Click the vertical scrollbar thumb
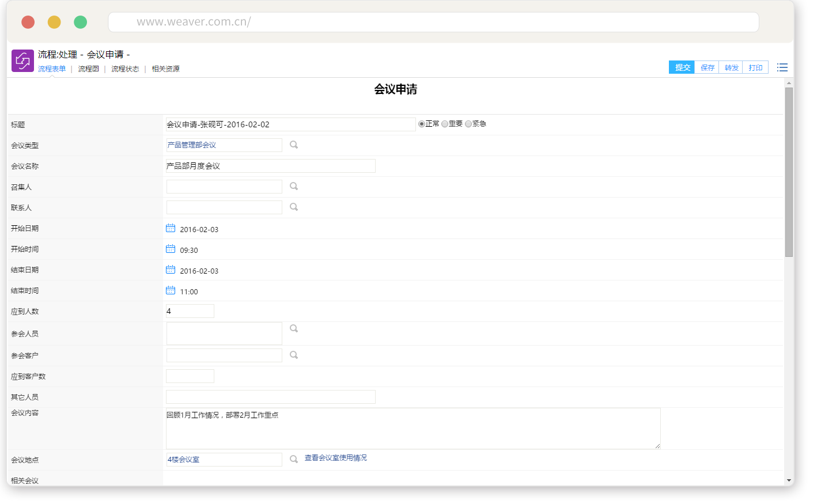This screenshot has width=821, height=504. pyautogui.click(x=789, y=172)
